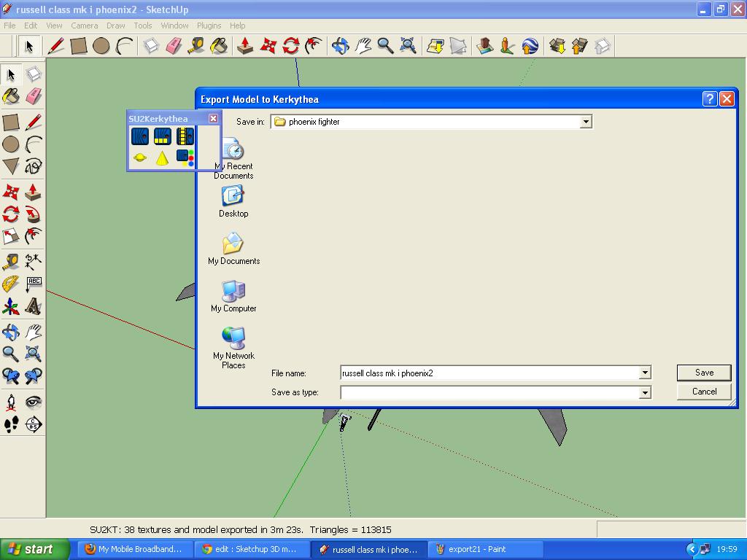Click Position Camera tool in left toolbar
The image size is (747, 560).
coord(11,402)
